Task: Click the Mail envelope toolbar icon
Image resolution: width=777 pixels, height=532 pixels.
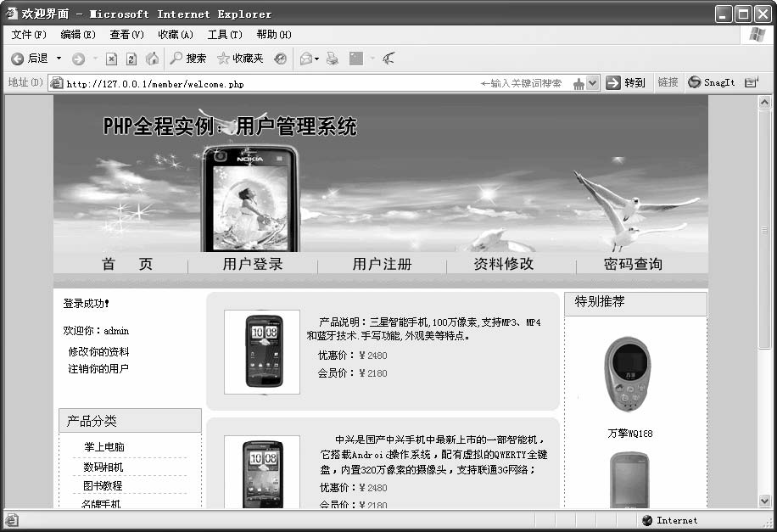Action: 306,59
